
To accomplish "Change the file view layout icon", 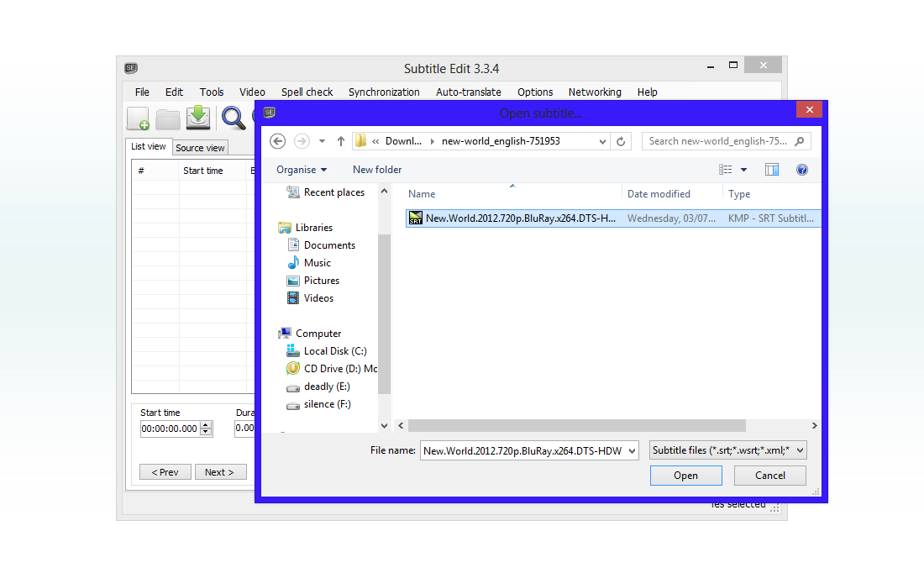I will [726, 170].
